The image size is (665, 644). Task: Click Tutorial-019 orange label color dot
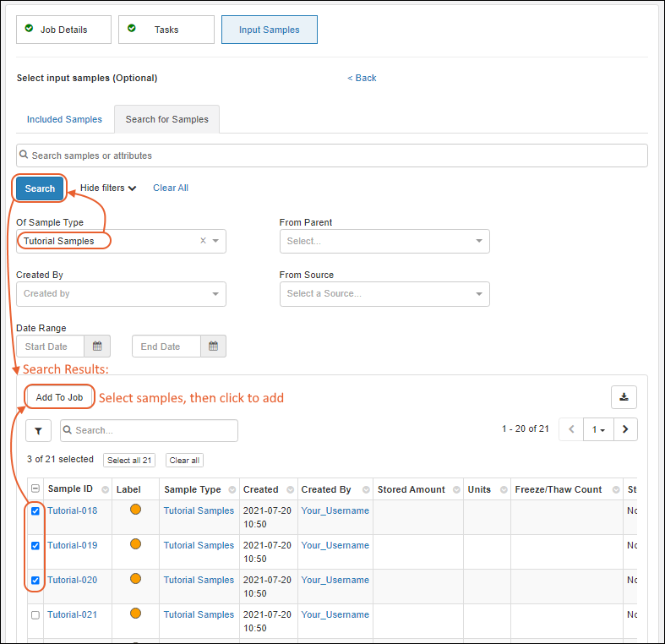coord(135,545)
